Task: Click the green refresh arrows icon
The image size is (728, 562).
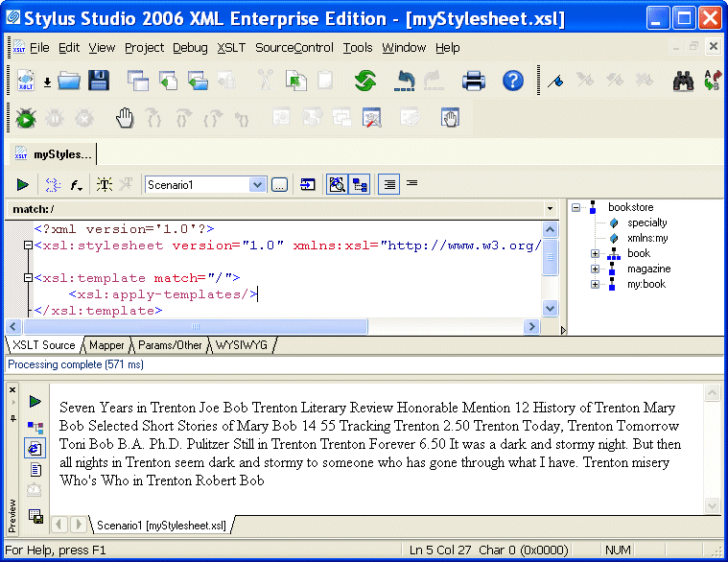Action: click(364, 82)
